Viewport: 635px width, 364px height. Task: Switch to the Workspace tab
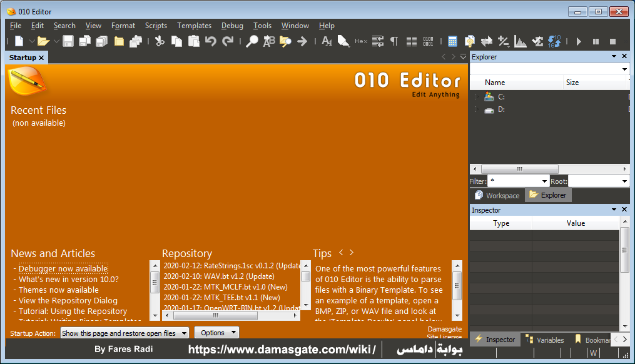[x=497, y=195]
